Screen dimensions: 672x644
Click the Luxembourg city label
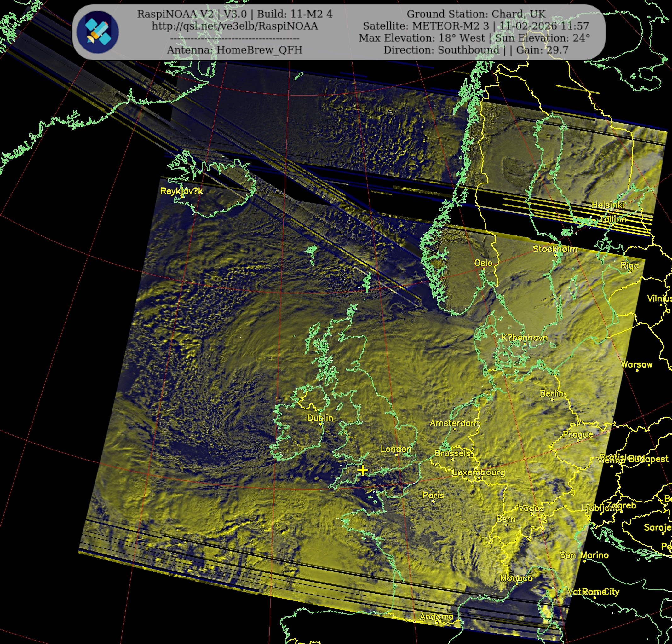(479, 473)
